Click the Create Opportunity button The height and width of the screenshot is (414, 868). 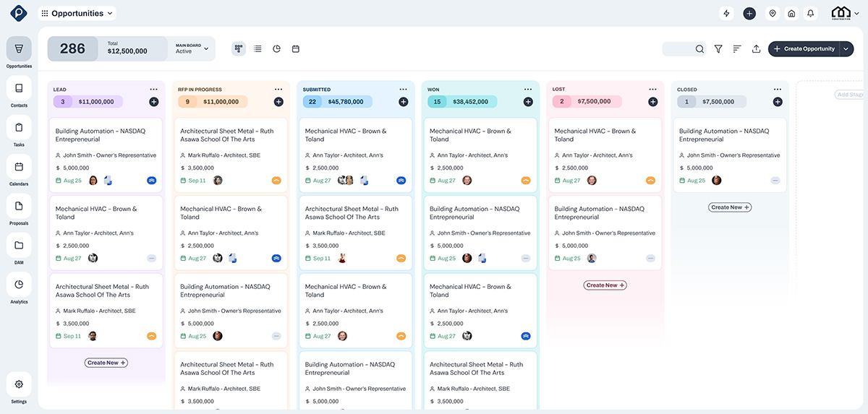804,49
